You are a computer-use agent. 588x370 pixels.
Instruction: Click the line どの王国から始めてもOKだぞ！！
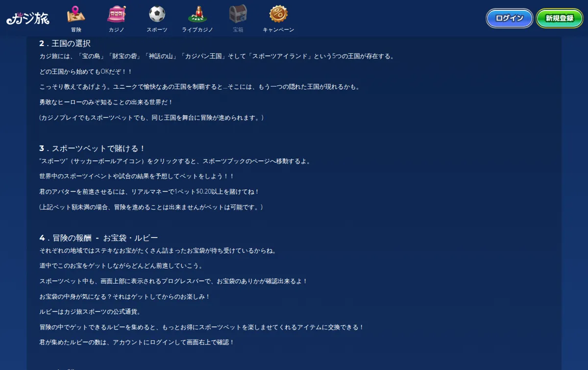[86, 72]
